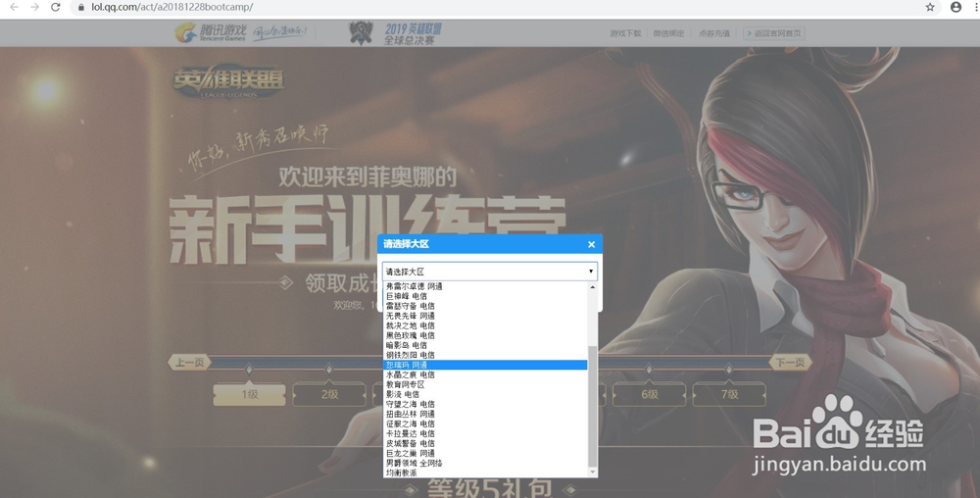Open the 微信绑定 link
The width and height of the screenshot is (980, 498).
(668, 33)
